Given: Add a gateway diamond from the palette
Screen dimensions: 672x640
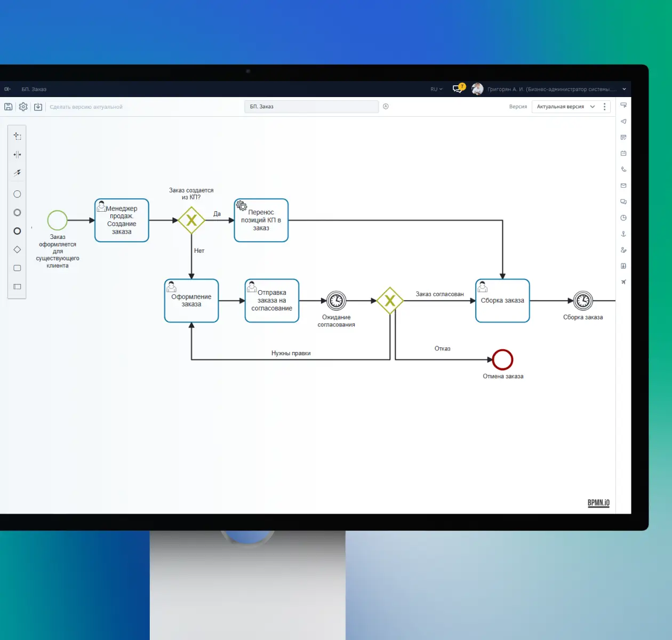Looking at the screenshot, I should (x=17, y=250).
